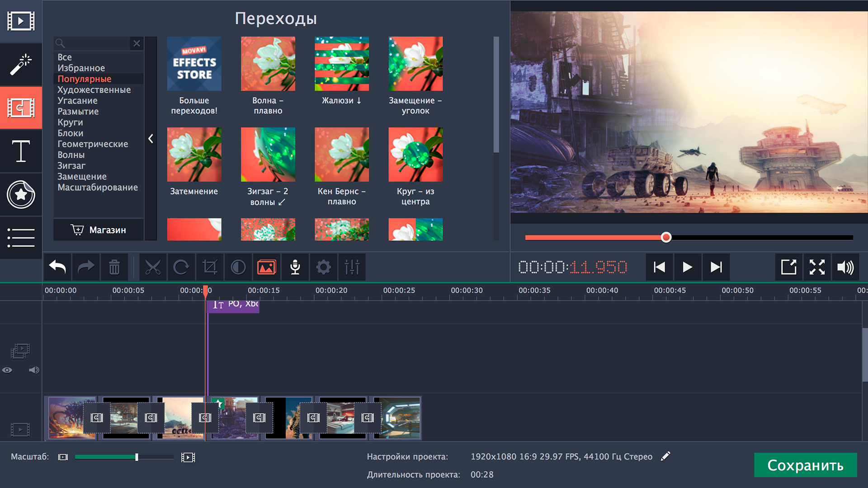Click the rotate clip tool
868x488 pixels.
[181, 267]
